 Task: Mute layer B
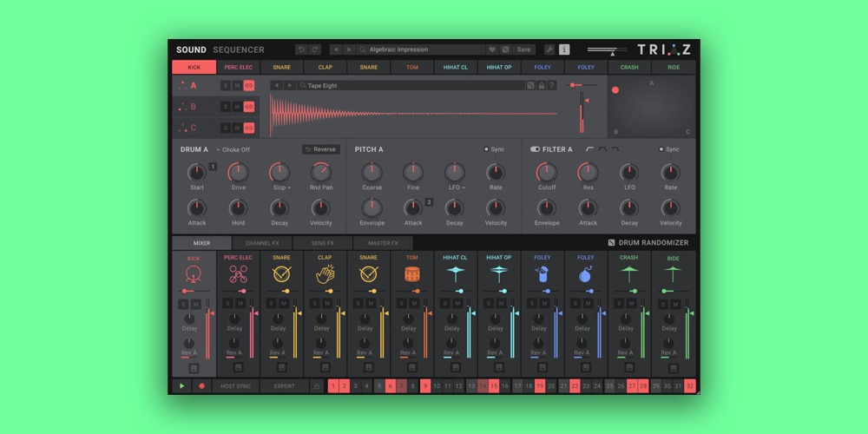pos(237,106)
